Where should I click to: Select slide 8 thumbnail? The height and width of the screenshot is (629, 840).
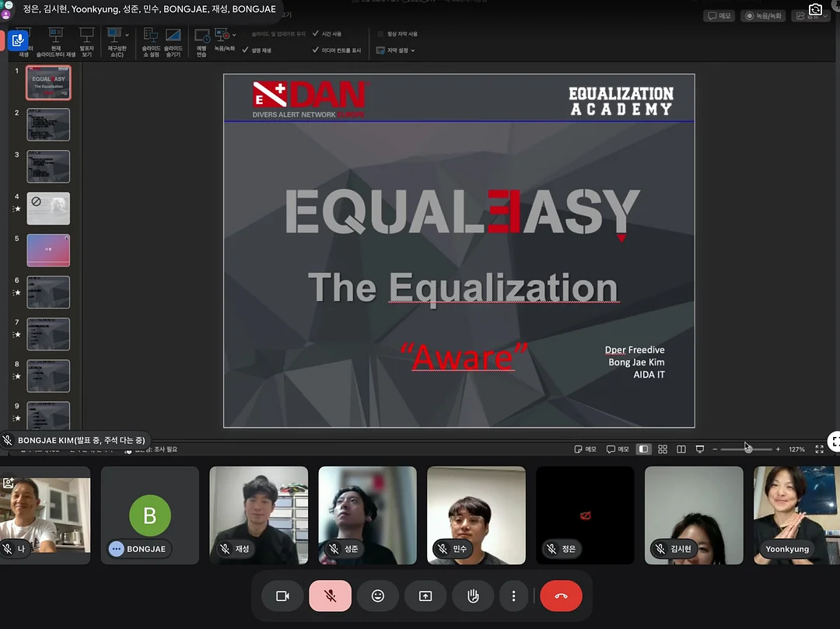click(x=48, y=376)
